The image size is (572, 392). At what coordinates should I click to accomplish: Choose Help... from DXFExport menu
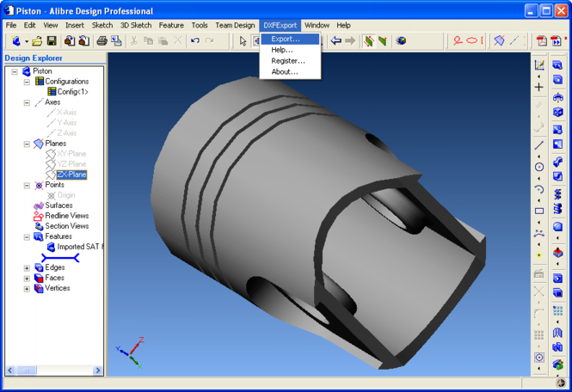tap(291, 50)
